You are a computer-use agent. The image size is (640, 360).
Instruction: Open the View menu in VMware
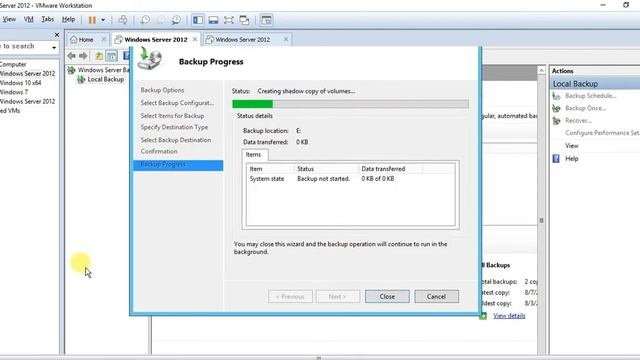click(9, 19)
